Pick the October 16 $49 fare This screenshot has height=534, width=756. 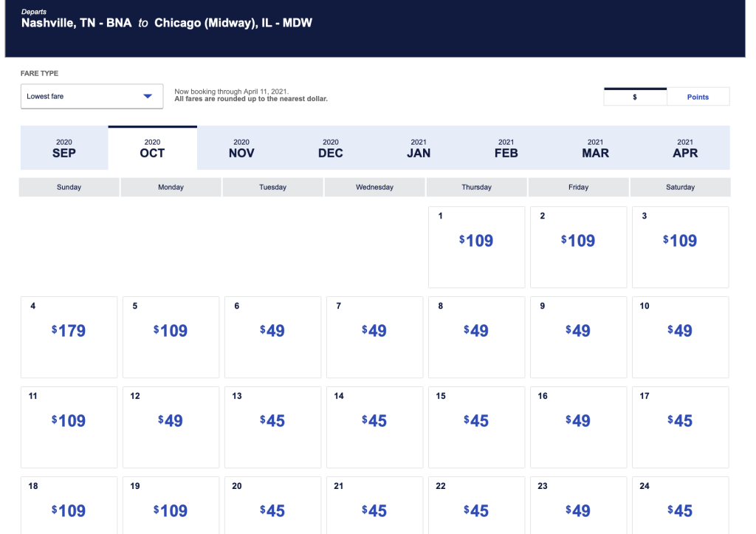click(x=578, y=427)
